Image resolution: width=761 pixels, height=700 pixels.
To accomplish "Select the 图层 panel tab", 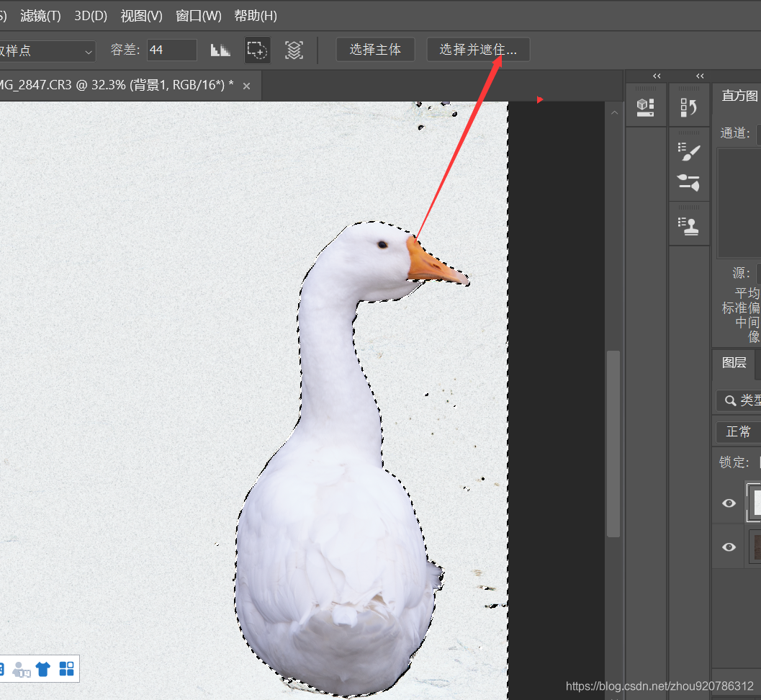I will point(734,363).
